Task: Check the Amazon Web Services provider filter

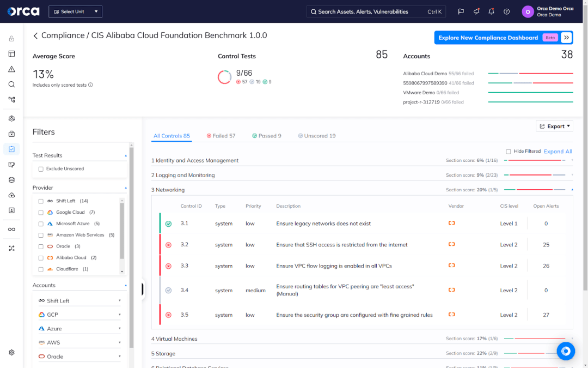Action: click(x=41, y=235)
